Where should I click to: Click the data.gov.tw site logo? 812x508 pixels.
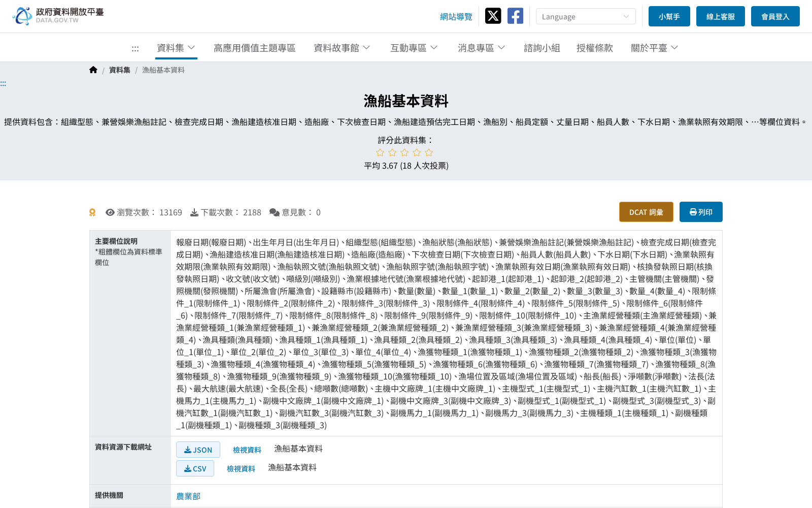pos(58,16)
